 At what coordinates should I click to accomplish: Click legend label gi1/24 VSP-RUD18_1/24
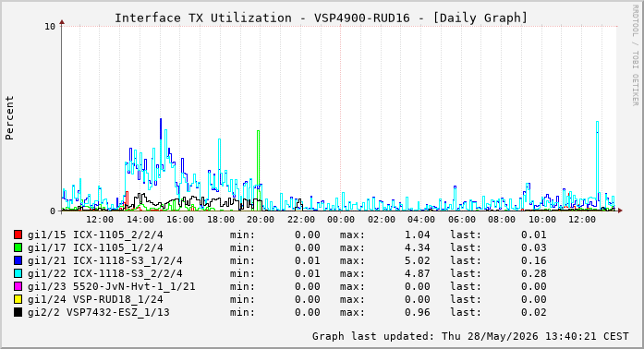coord(95,299)
